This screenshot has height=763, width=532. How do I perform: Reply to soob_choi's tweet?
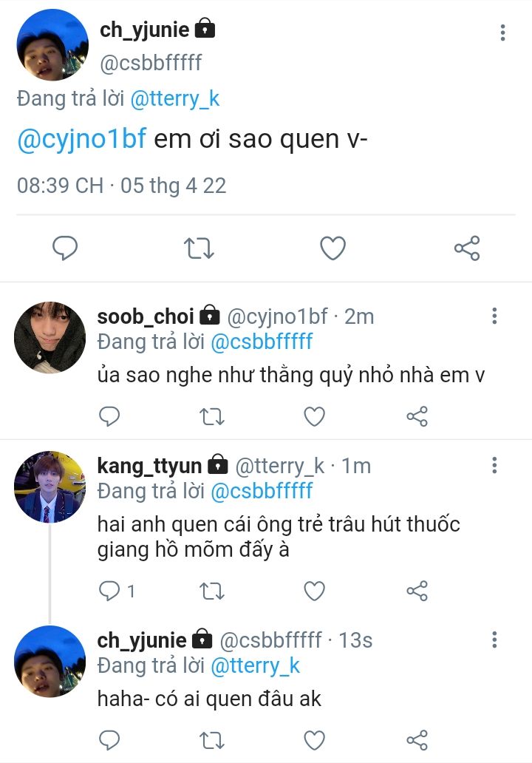(x=109, y=417)
